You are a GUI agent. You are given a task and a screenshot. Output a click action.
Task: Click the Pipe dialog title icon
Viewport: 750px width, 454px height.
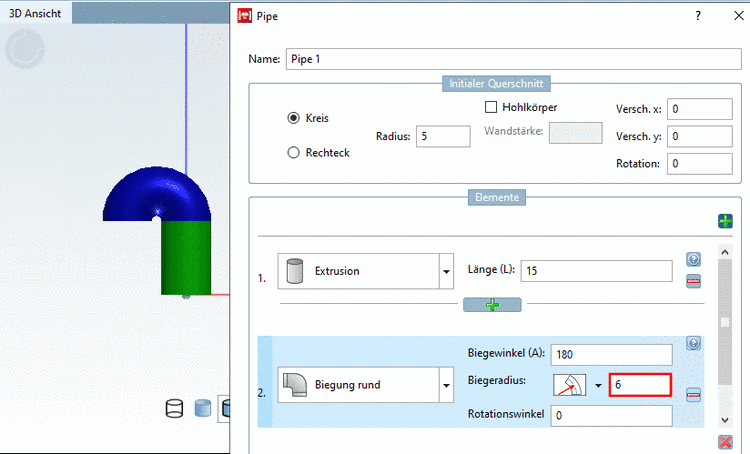[244, 16]
